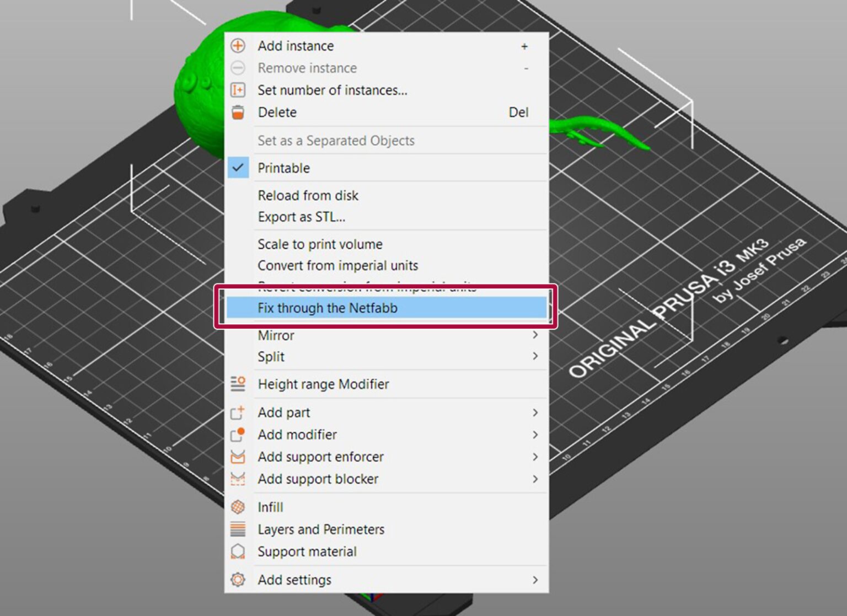Click the Layers and Perimeters icon
This screenshot has height=616, width=847.
click(238, 529)
